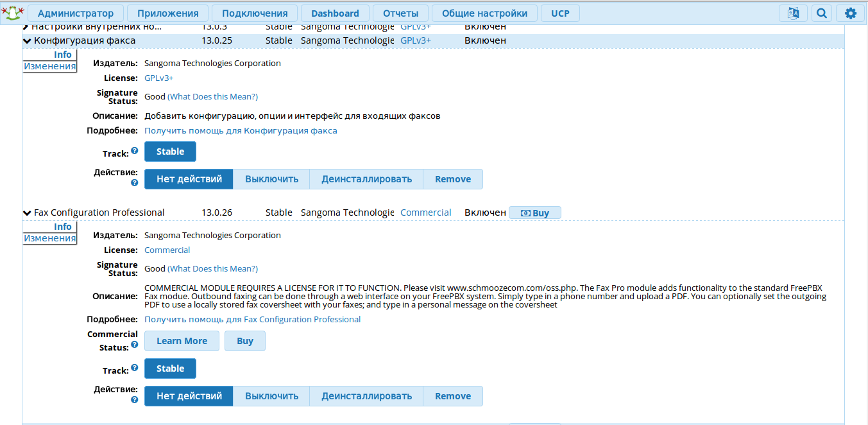Click the search magnifier icon

[x=821, y=13]
